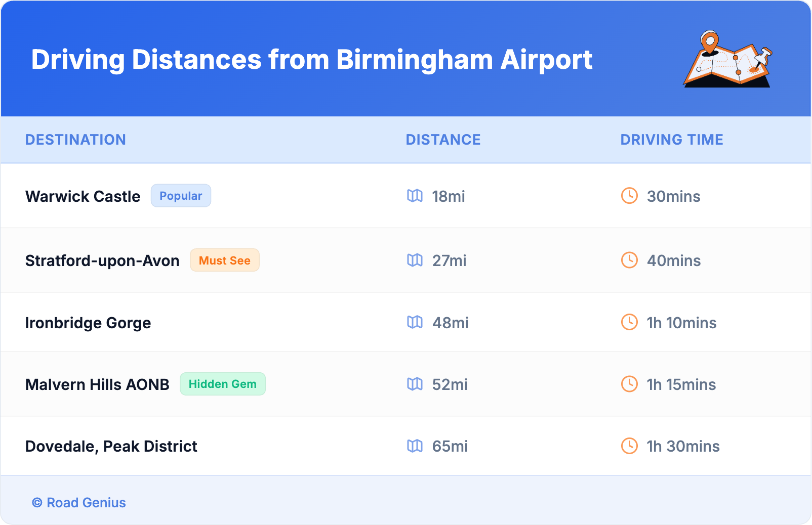Click the map icon beside 27mi

point(415,260)
